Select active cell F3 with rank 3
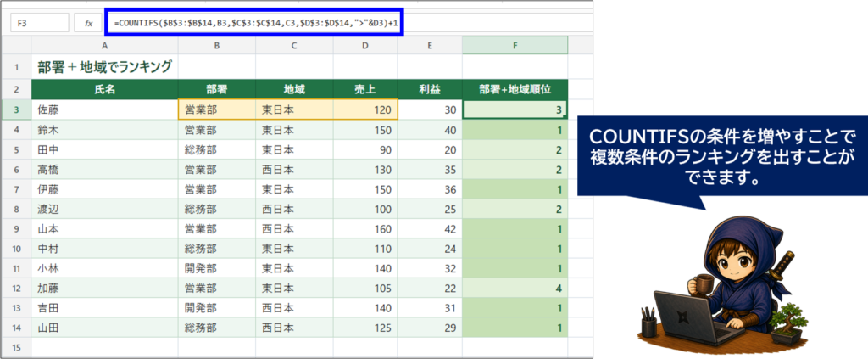The width and height of the screenshot is (868, 359). pos(515,109)
